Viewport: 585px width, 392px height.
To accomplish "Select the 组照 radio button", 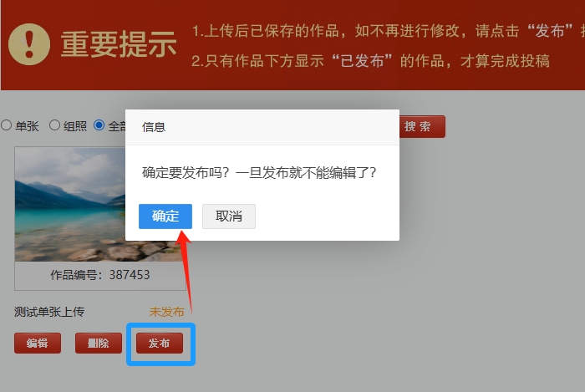I will (x=54, y=125).
